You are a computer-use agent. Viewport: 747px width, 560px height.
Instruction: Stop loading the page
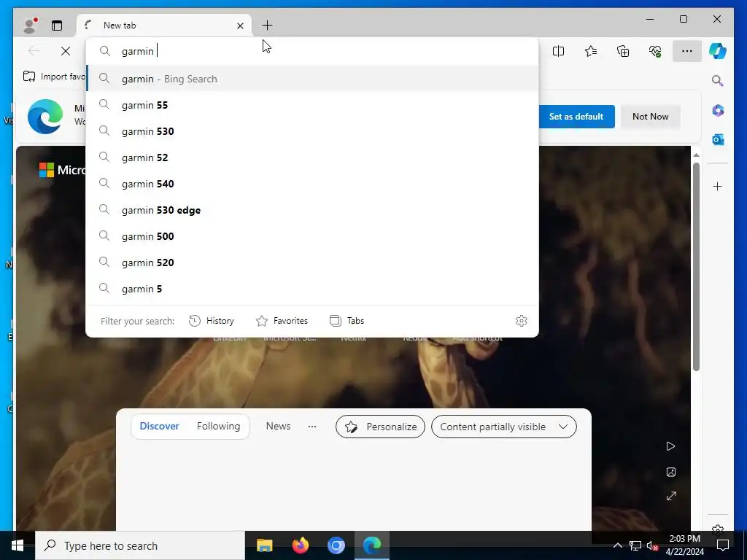[x=65, y=51]
